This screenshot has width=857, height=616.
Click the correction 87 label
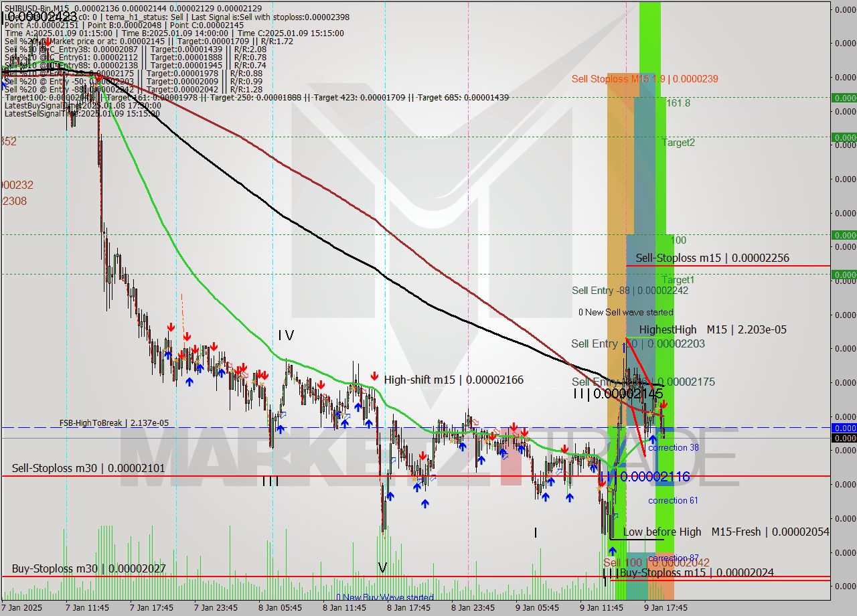coord(674,558)
